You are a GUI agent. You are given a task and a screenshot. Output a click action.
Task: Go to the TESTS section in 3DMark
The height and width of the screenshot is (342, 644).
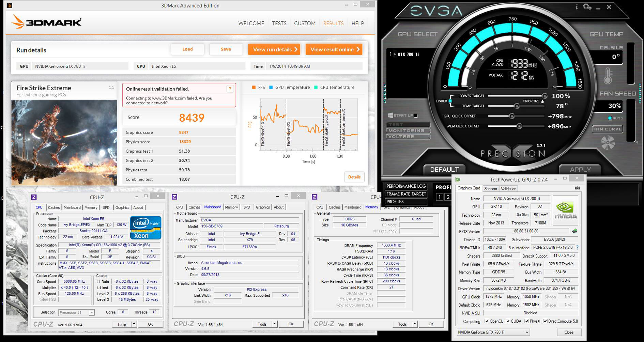[x=279, y=23]
